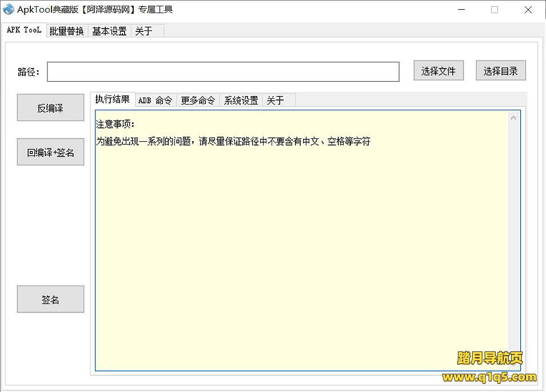
Task: Select the top-level 关于 tab beside 基本设置
Action: (x=144, y=31)
